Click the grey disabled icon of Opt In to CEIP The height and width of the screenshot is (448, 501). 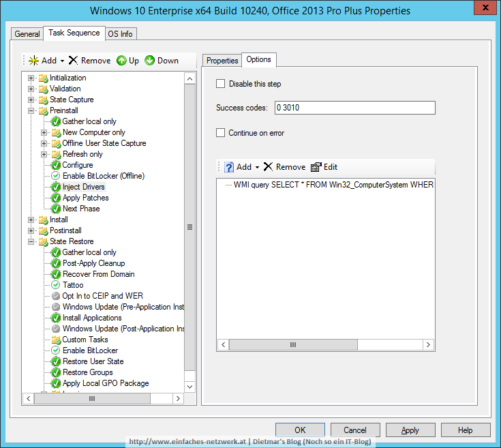pos(56,296)
